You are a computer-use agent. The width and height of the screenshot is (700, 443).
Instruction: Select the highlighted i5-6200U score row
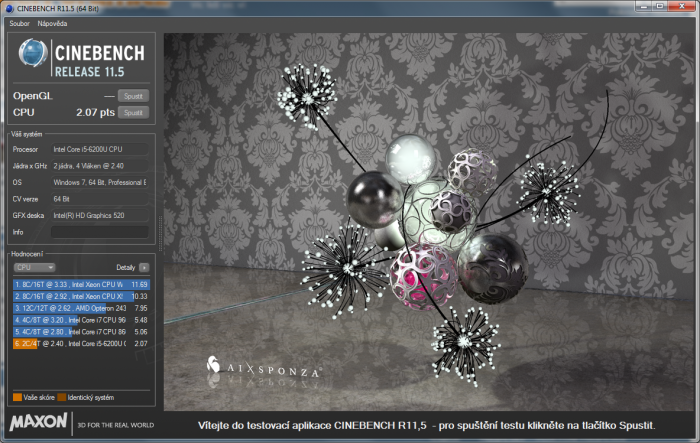(80, 344)
